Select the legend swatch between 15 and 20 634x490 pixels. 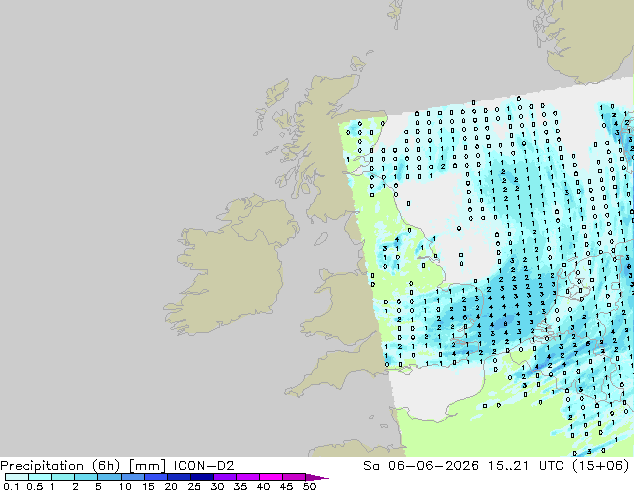pos(155,477)
